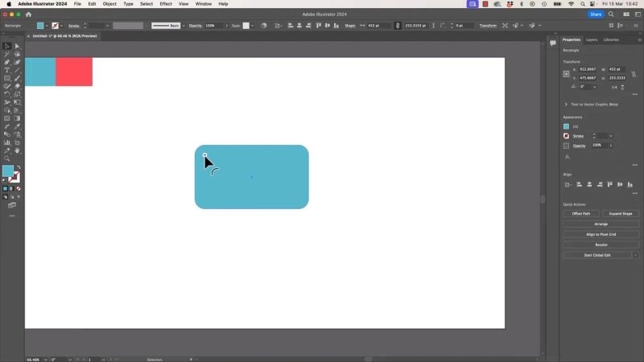644x362 pixels.
Task: Select the Pen tool
Action: (x=7, y=63)
